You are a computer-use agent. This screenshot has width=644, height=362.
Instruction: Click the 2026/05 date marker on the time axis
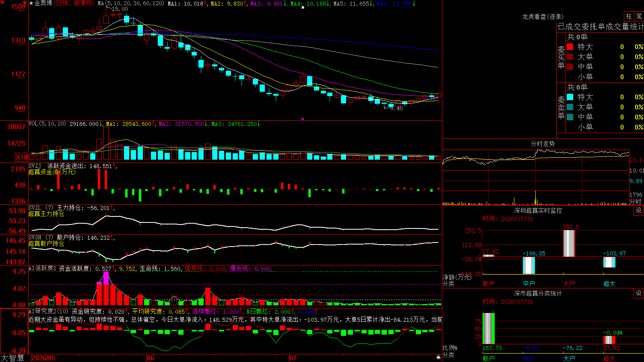[x=43, y=358]
